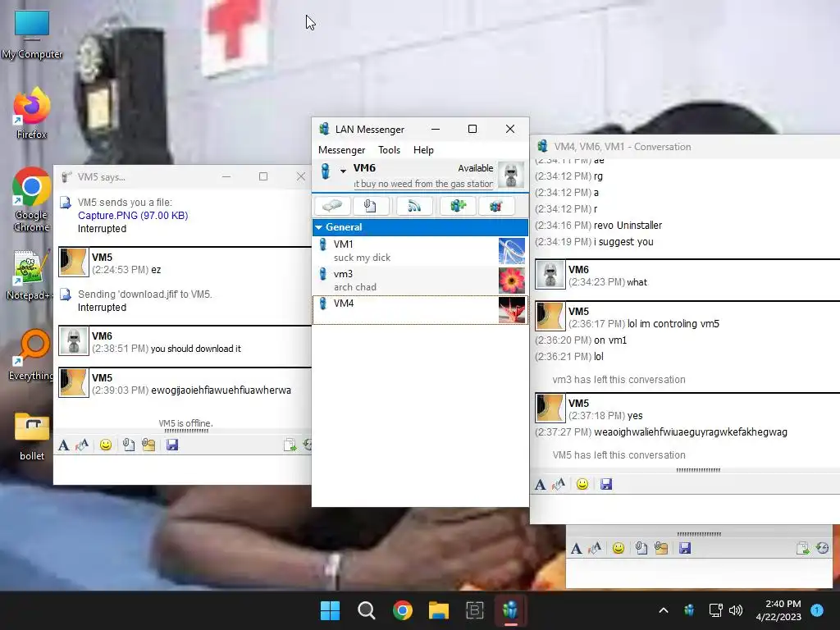840x630 pixels.
Task: Open smiley picker in bottom-right background chat window
Action: tap(619, 549)
